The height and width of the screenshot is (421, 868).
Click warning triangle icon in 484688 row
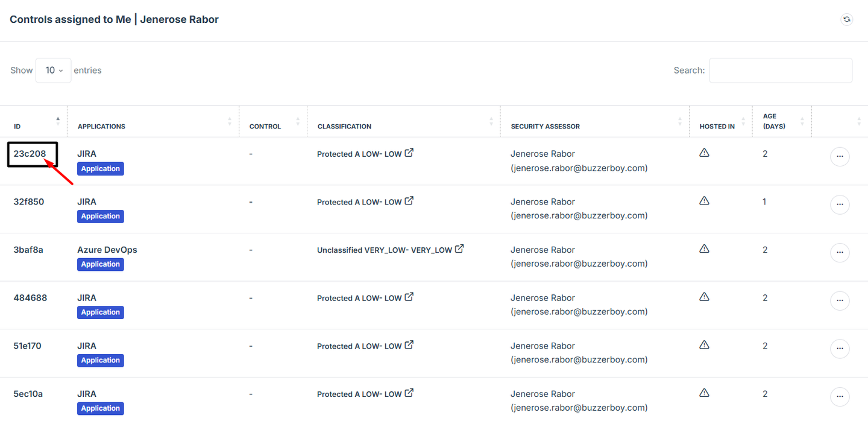(704, 297)
